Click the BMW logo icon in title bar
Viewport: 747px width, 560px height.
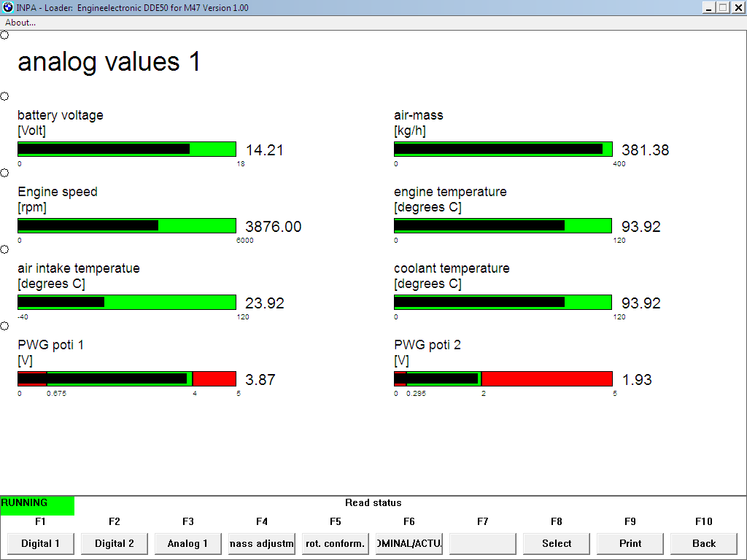click(8, 7)
